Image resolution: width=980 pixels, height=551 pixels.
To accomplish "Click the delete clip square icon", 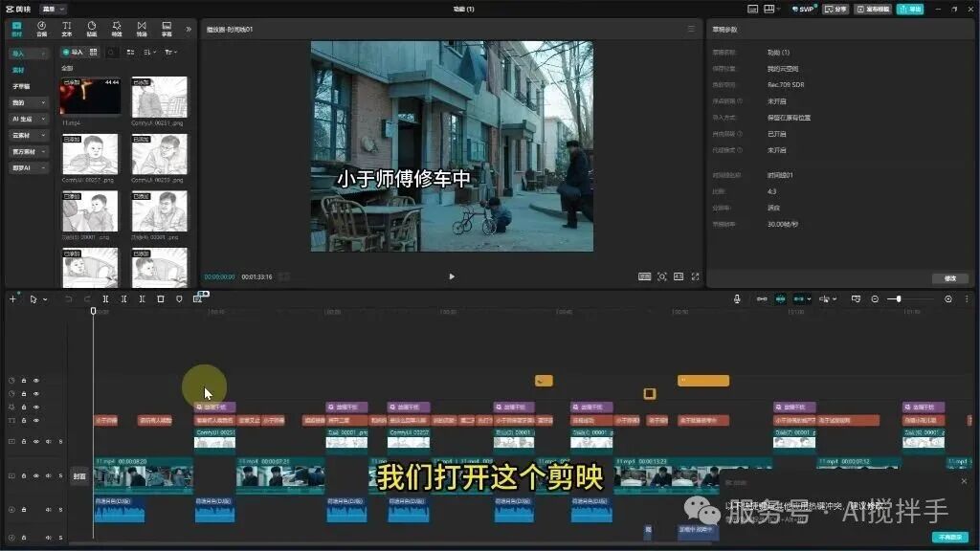I will click(x=161, y=299).
